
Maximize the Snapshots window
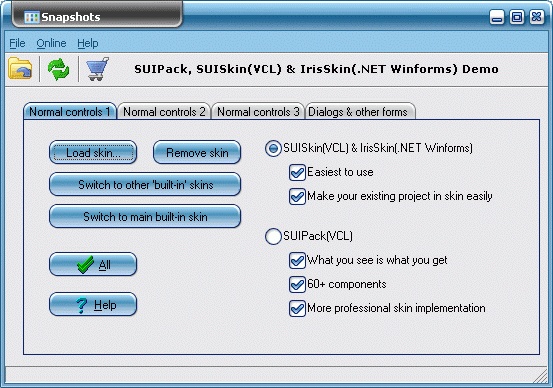(x=517, y=17)
